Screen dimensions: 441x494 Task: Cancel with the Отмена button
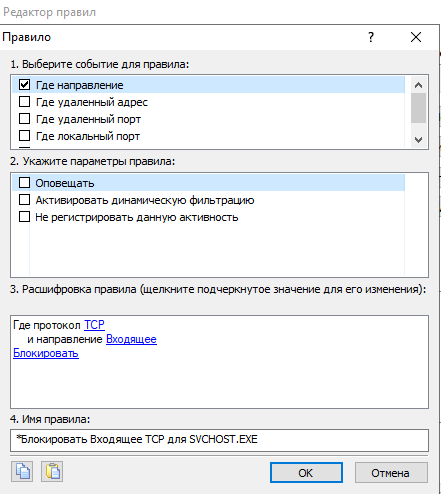391,472
